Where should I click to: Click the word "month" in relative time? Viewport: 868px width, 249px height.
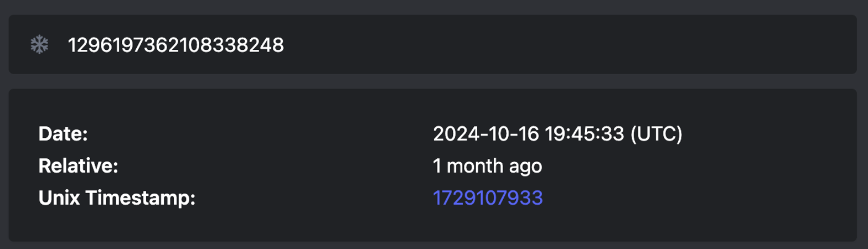[472, 166]
